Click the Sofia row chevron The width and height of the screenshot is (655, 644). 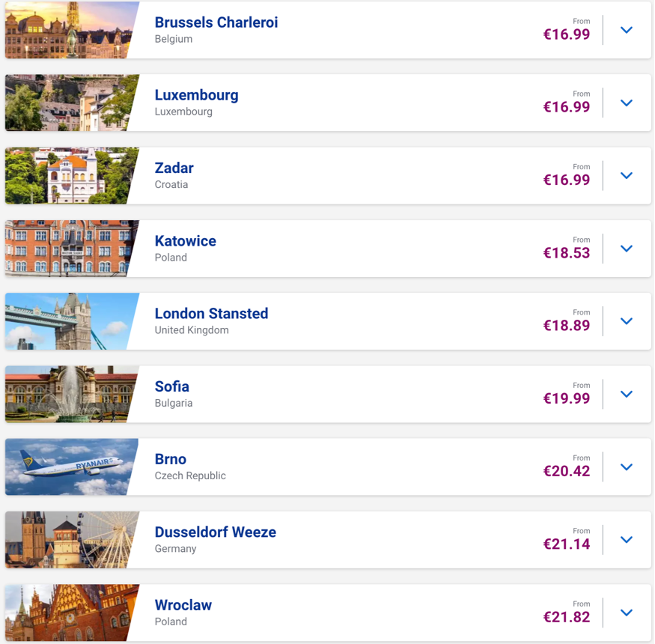pyautogui.click(x=627, y=394)
